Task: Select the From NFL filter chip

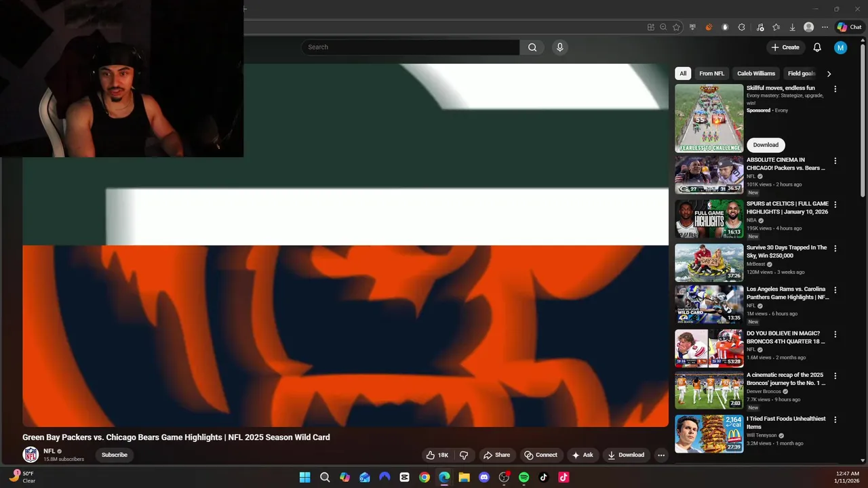Action: pos(711,73)
